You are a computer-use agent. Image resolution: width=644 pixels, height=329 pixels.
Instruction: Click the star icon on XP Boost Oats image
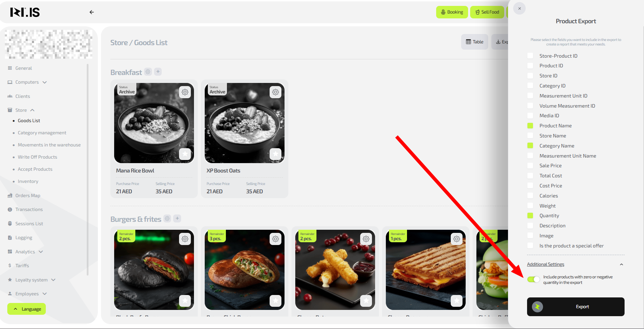coord(276,154)
